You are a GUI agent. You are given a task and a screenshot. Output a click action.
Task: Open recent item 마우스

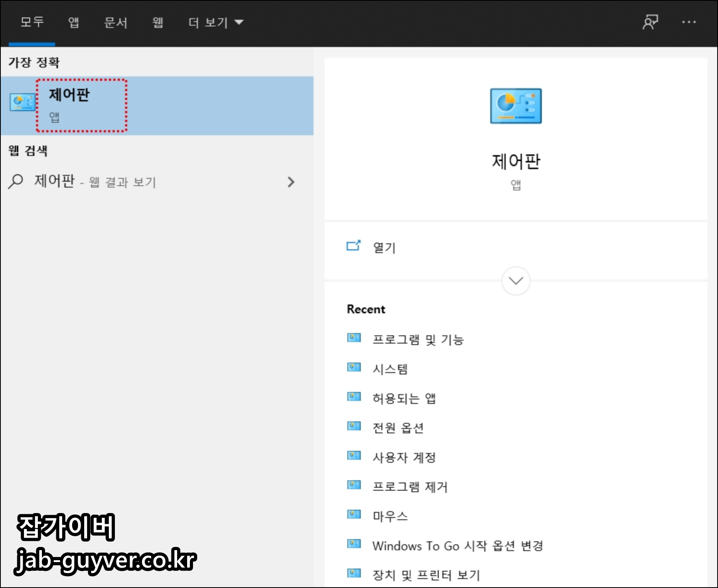click(390, 517)
